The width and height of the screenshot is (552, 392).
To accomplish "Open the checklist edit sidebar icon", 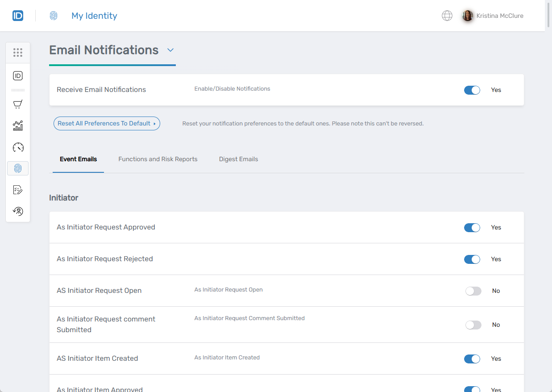I will tap(18, 190).
